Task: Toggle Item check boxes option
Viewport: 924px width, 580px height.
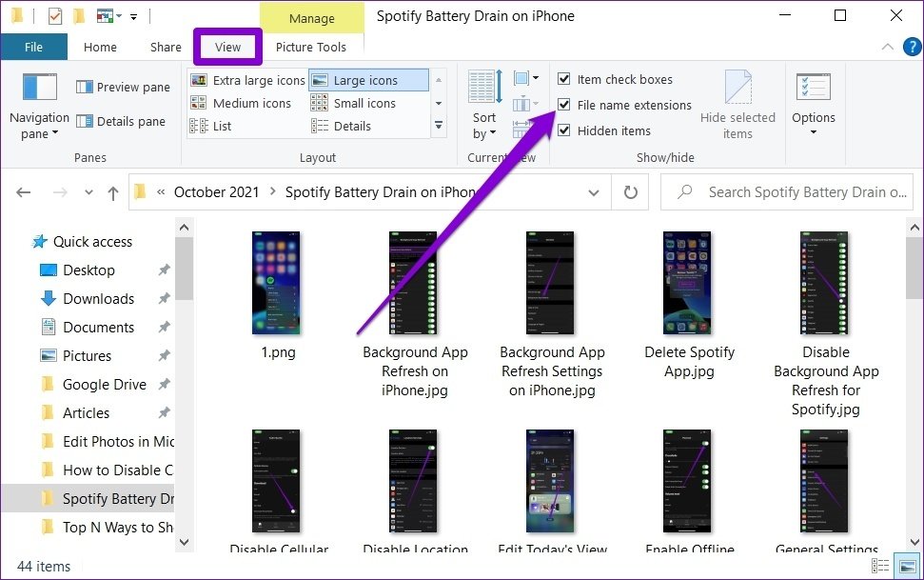Action: point(564,79)
